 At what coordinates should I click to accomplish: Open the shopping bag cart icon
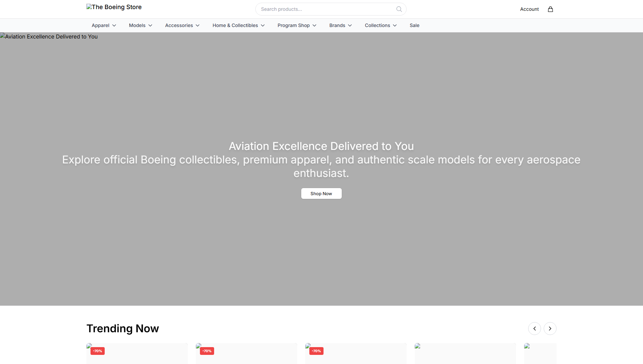pyautogui.click(x=550, y=9)
